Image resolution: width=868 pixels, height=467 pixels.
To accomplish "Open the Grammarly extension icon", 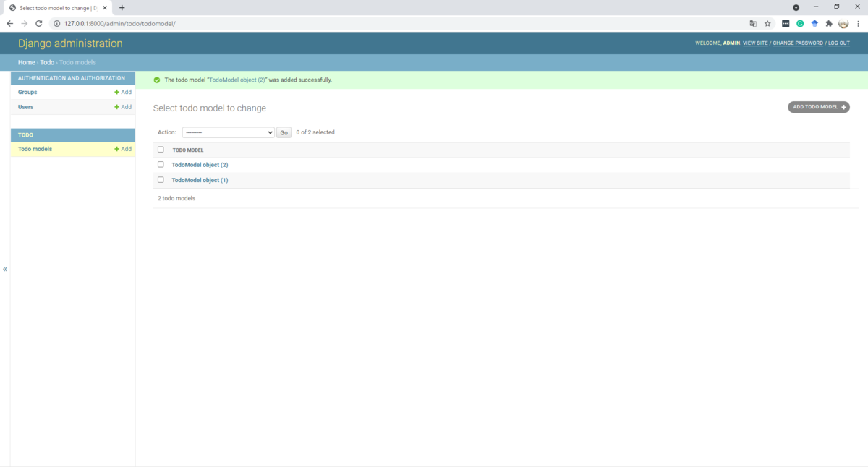I will pos(800,23).
